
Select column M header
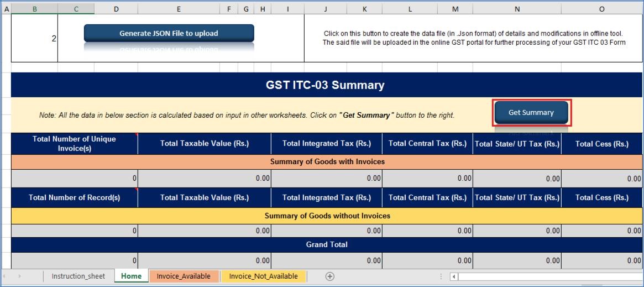tap(455, 9)
